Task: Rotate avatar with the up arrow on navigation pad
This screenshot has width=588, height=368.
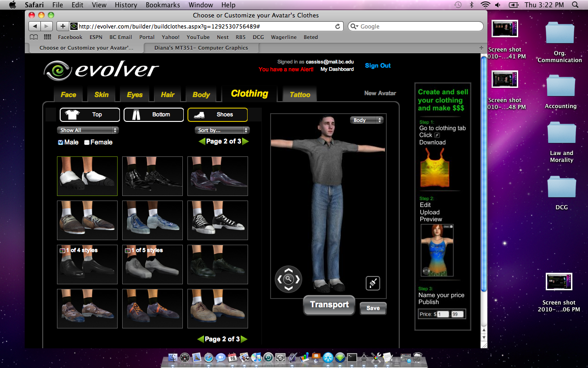Action: [288, 270]
